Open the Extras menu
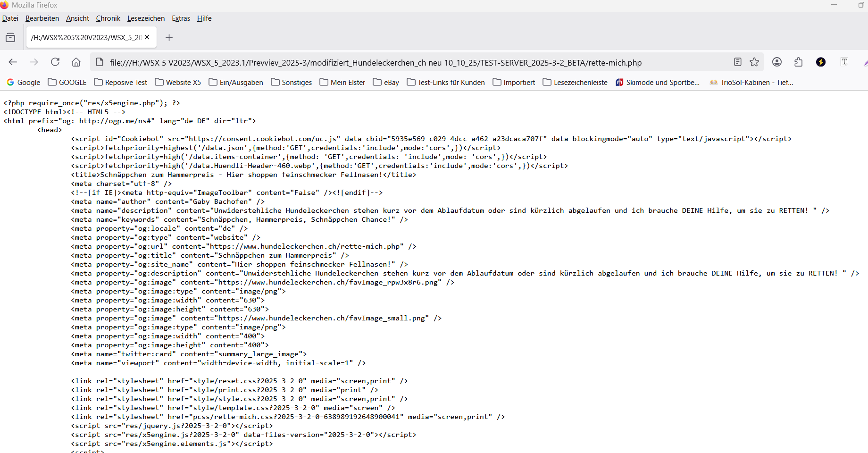This screenshot has width=868, height=453. point(181,18)
